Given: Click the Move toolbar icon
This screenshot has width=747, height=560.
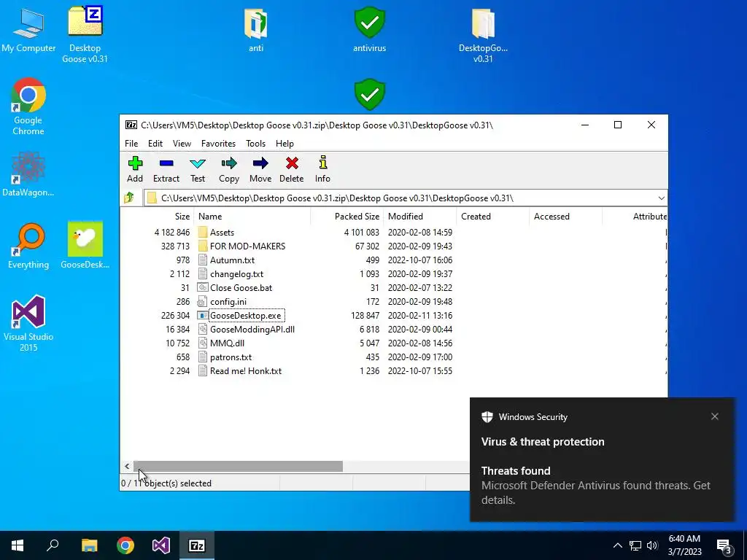Looking at the screenshot, I should point(260,169).
